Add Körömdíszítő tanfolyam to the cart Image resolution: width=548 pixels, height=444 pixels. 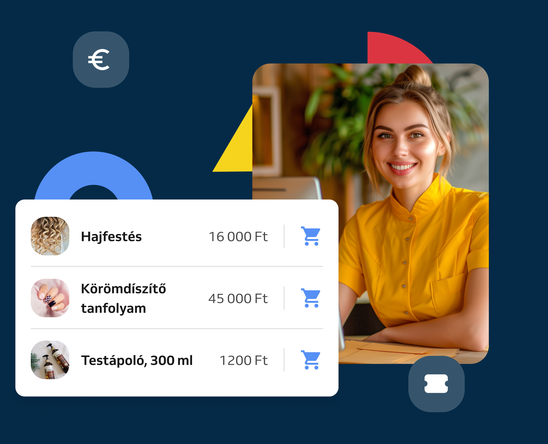310,298
